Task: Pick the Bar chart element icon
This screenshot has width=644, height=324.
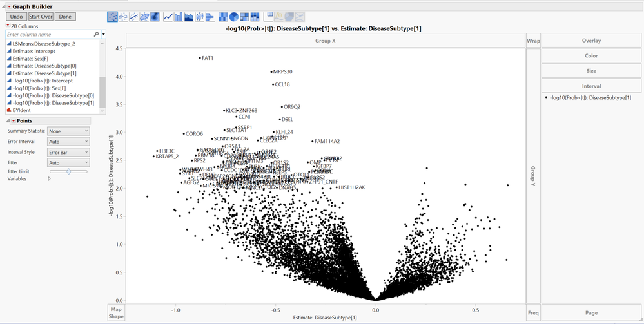Action: click(x=179, y=16)
